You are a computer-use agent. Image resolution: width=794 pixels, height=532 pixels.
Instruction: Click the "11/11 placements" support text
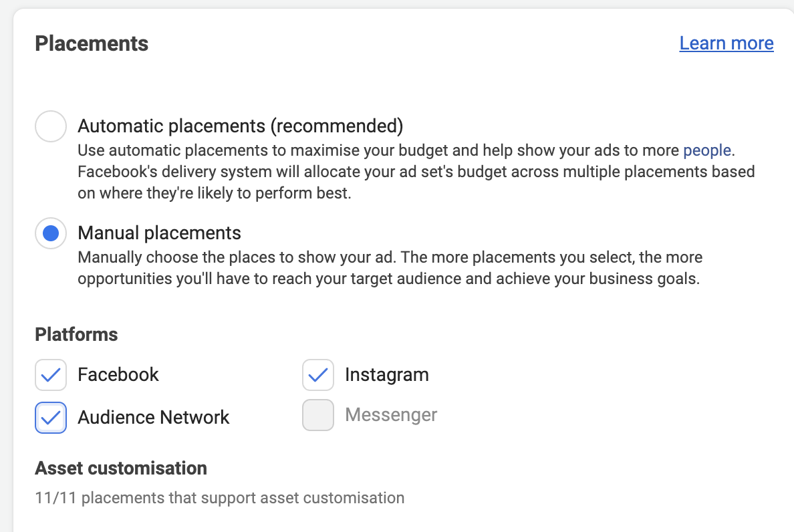pyautogui.click(x=219, y=498)
